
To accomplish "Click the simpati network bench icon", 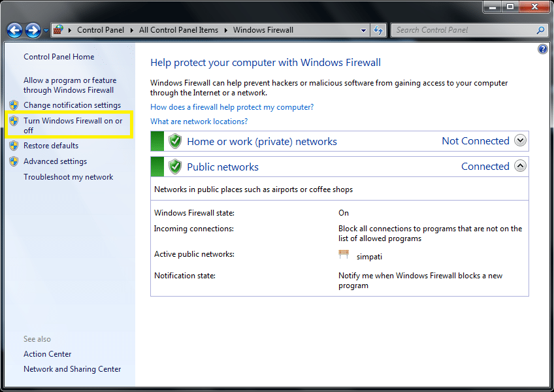I will (344, 254).
